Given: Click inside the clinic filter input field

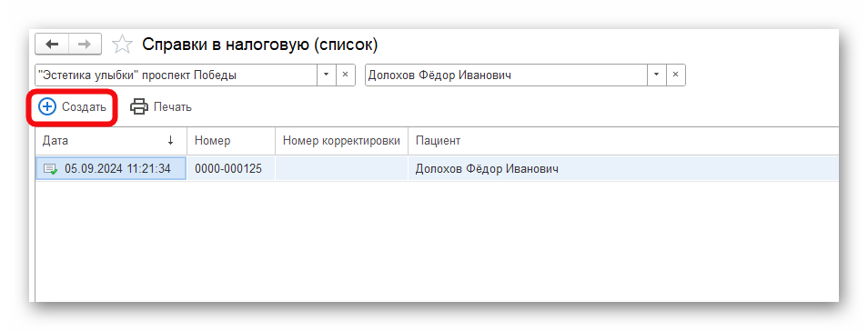Looking at the screenshot, I should pyautogui.click(x=176, y=75).
